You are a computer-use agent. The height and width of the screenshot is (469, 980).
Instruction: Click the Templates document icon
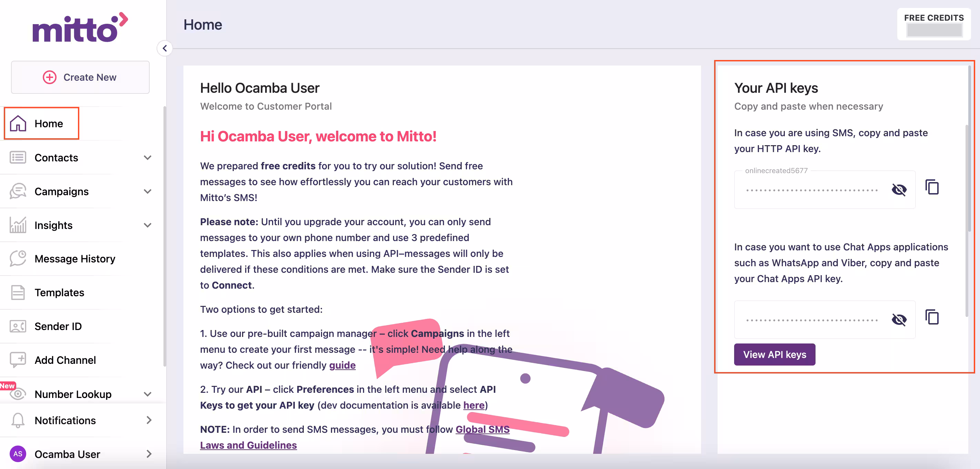pyautogui.click(x=18, y=292)
